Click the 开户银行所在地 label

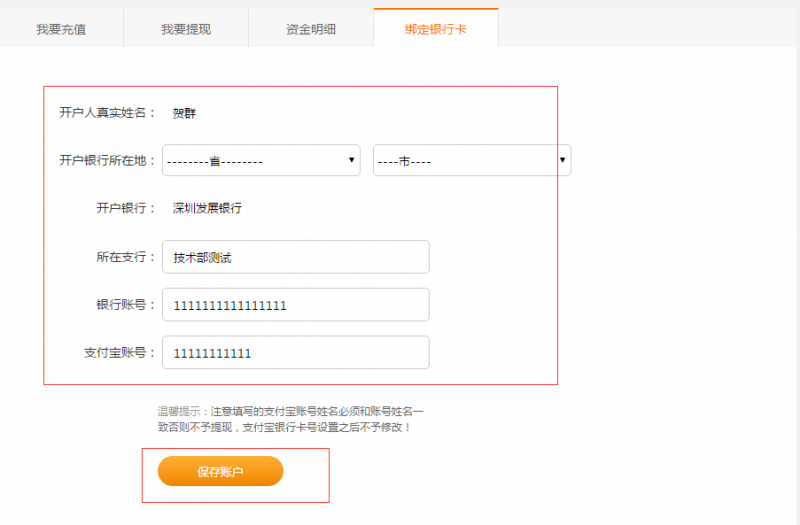(107, 160)
